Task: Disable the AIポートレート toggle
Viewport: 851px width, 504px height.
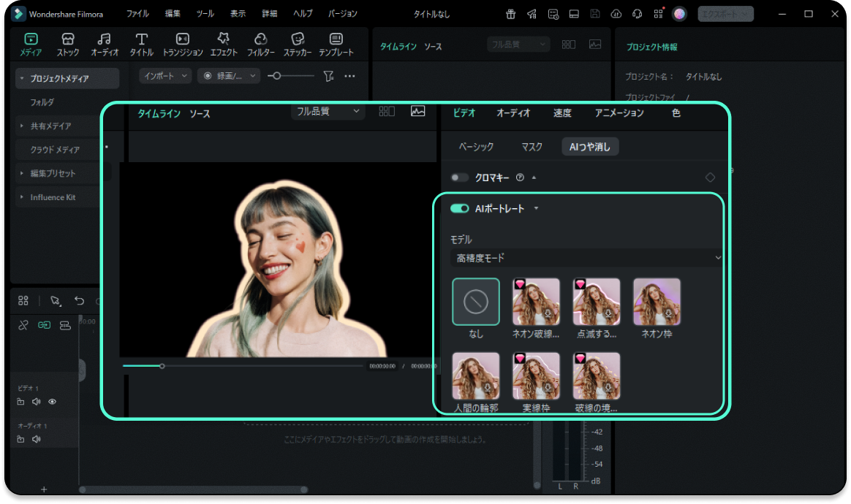Action: [x=460, y=208]
